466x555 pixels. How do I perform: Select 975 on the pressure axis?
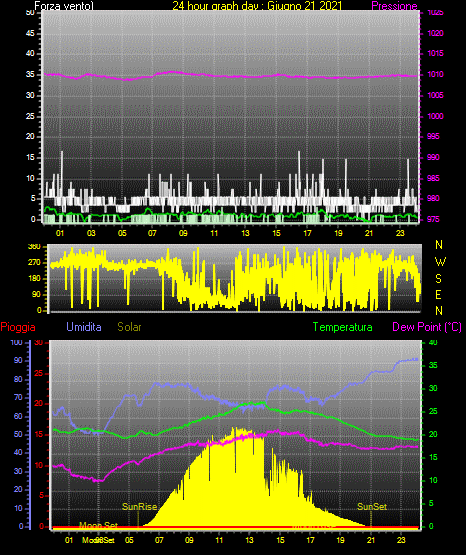tap(433, 219)
